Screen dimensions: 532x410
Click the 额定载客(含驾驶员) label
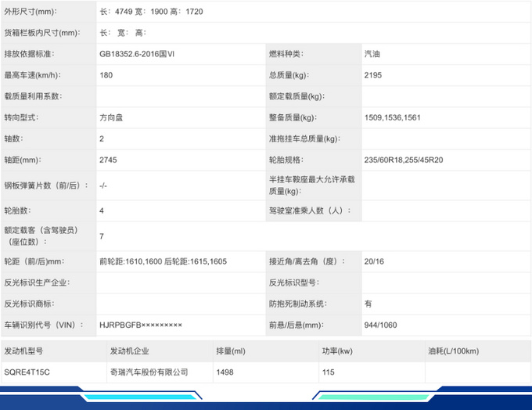pyautogui.click(x=41, y=236)
